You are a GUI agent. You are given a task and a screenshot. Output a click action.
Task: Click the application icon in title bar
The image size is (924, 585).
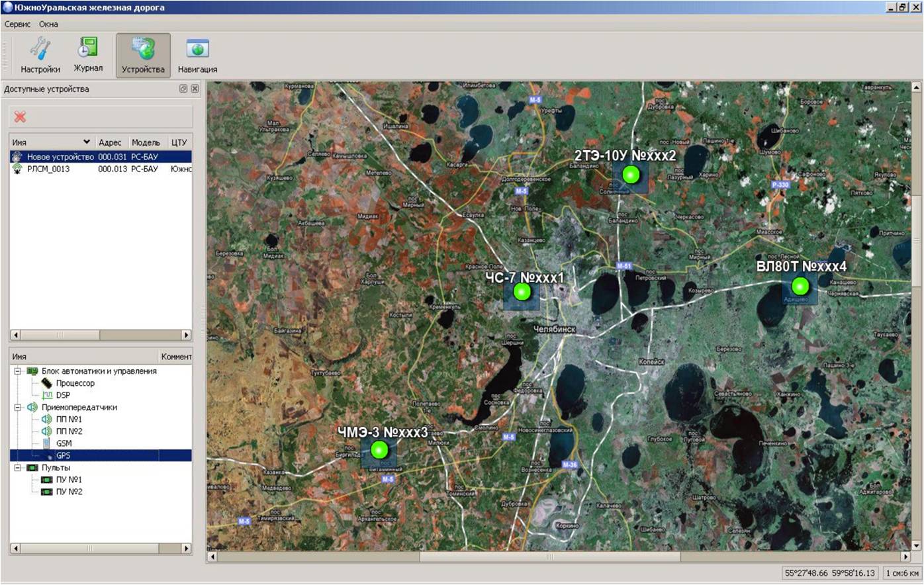tap(8, 7)
